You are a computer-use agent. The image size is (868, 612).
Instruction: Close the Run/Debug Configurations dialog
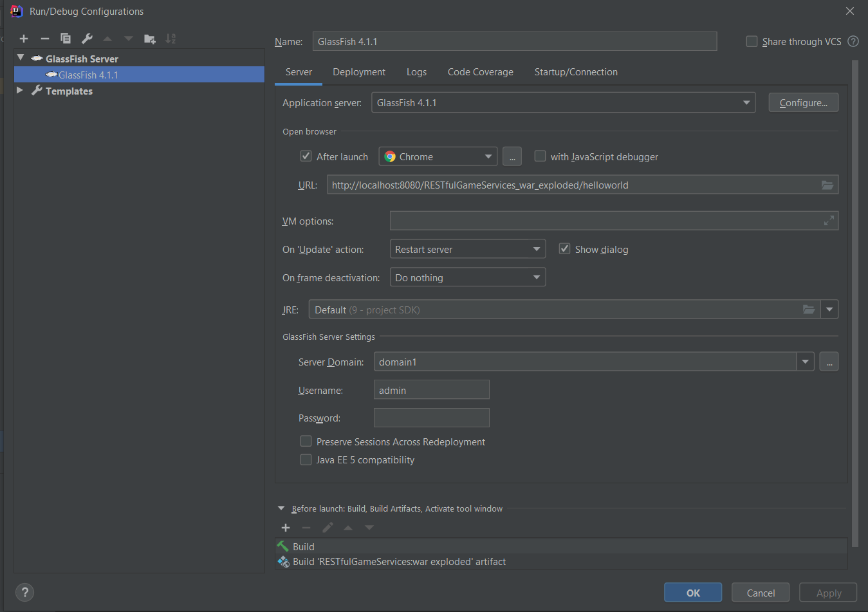850,11
